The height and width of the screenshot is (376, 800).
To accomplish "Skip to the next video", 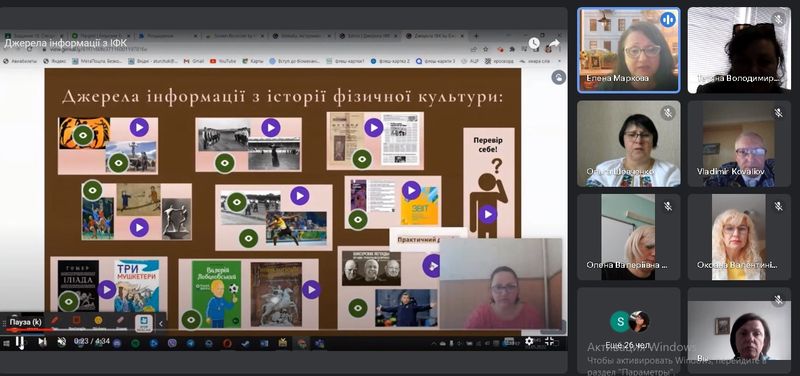I will (x=42, y=341).
